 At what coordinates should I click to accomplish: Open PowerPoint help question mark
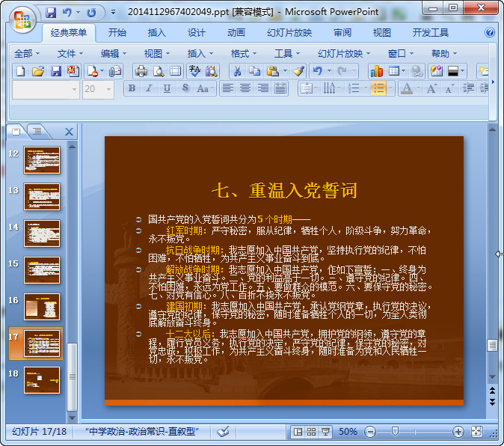490,32
